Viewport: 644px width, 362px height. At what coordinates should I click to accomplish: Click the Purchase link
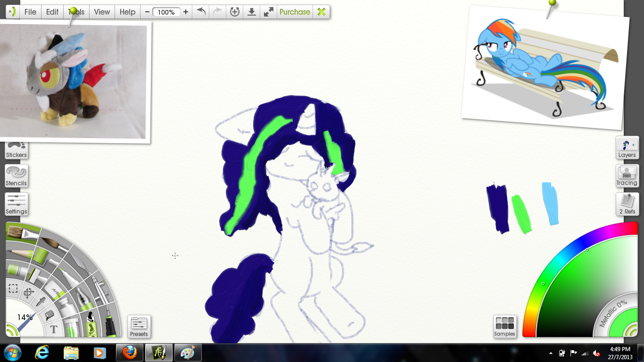(x=295, y=12)
